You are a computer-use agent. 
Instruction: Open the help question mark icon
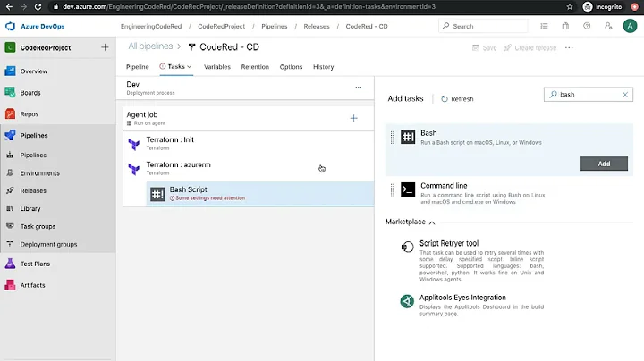tap(587, 26)
